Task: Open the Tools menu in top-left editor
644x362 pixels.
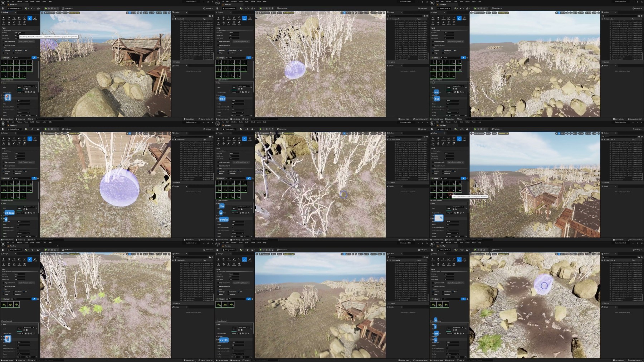Action: pos(26,1)
